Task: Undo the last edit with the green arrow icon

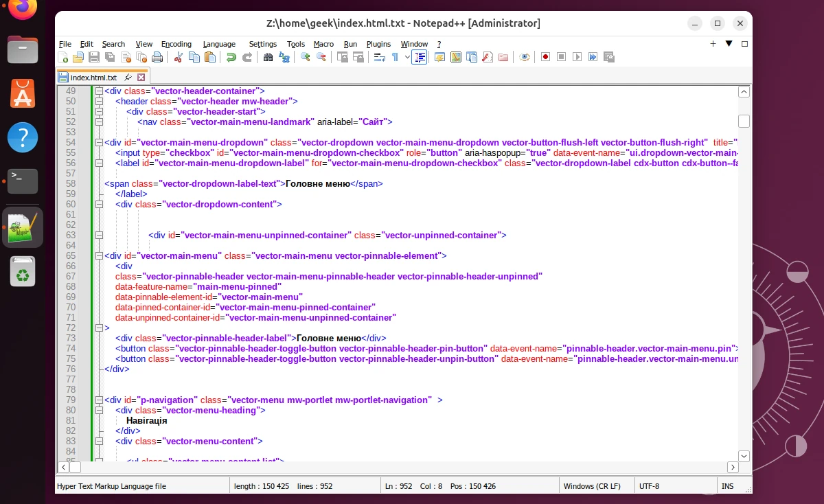Action: click(231, 57)
